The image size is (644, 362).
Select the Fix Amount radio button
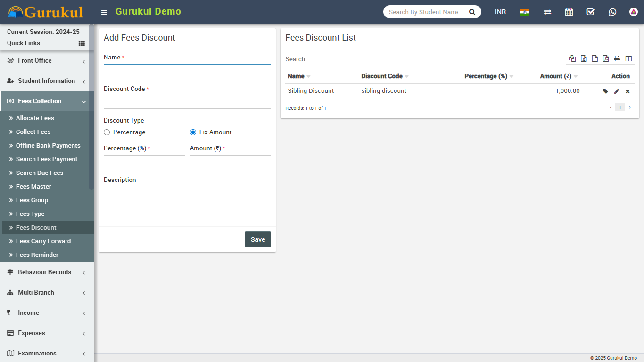point(193,132)
